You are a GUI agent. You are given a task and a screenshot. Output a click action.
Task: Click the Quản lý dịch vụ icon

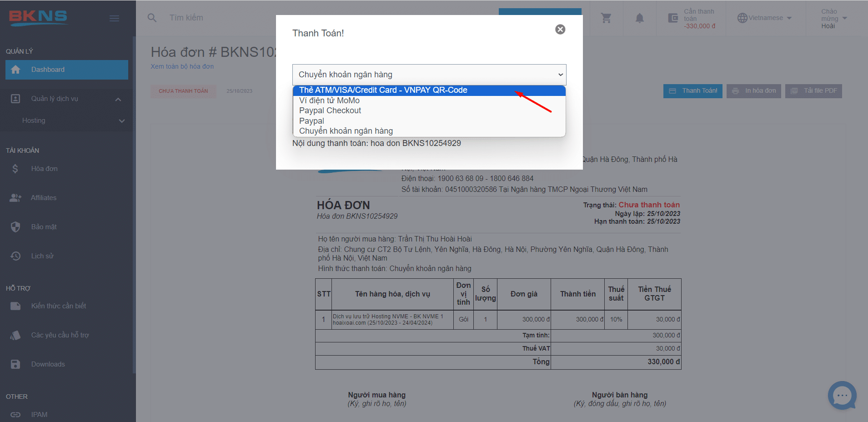(15, 99)
